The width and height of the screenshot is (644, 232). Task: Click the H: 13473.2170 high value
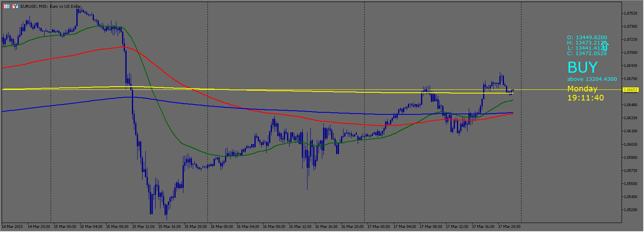point(587,43)
